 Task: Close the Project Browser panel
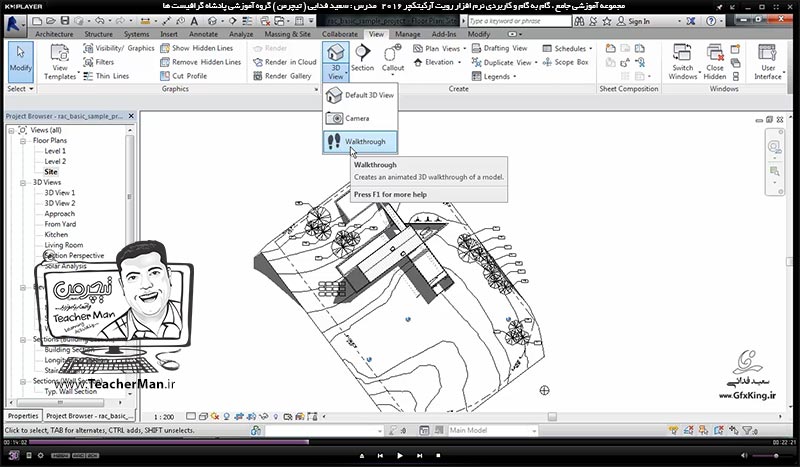tap(131, 116)
